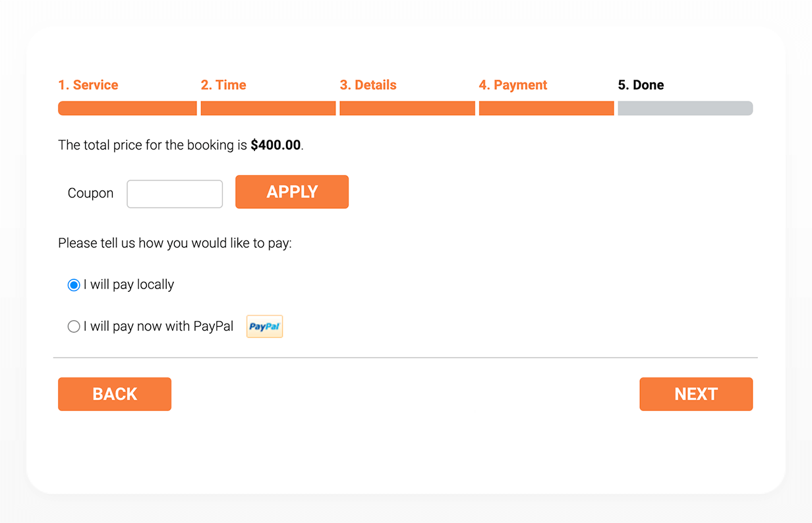Click the Coupon input field
The height and width of the screenshot is (523, 812).
(175, 194)
